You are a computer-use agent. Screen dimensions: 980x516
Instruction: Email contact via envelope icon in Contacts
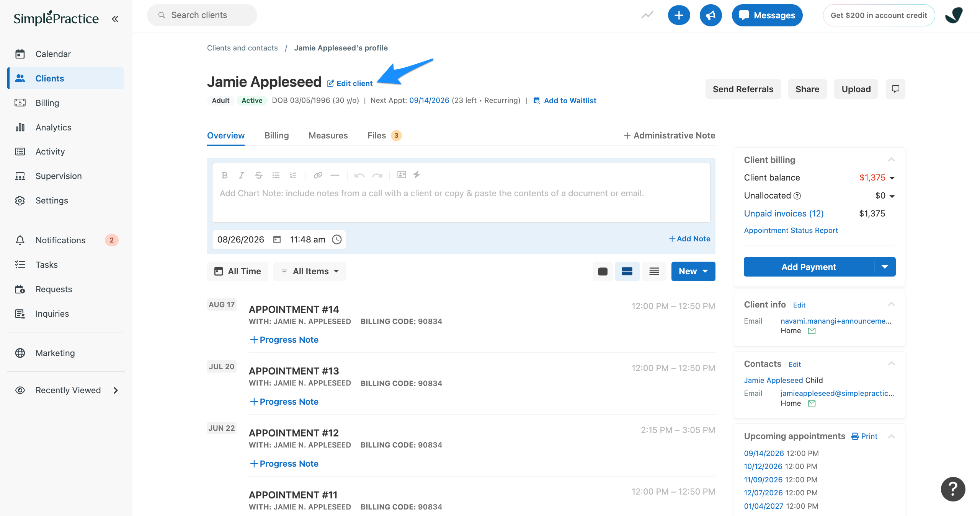(x=812, y=404)
